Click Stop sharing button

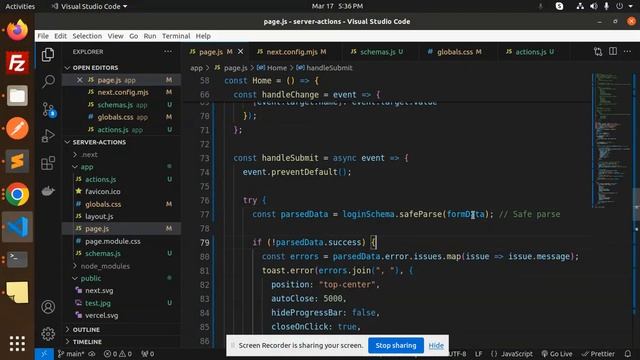coord(396,345)
